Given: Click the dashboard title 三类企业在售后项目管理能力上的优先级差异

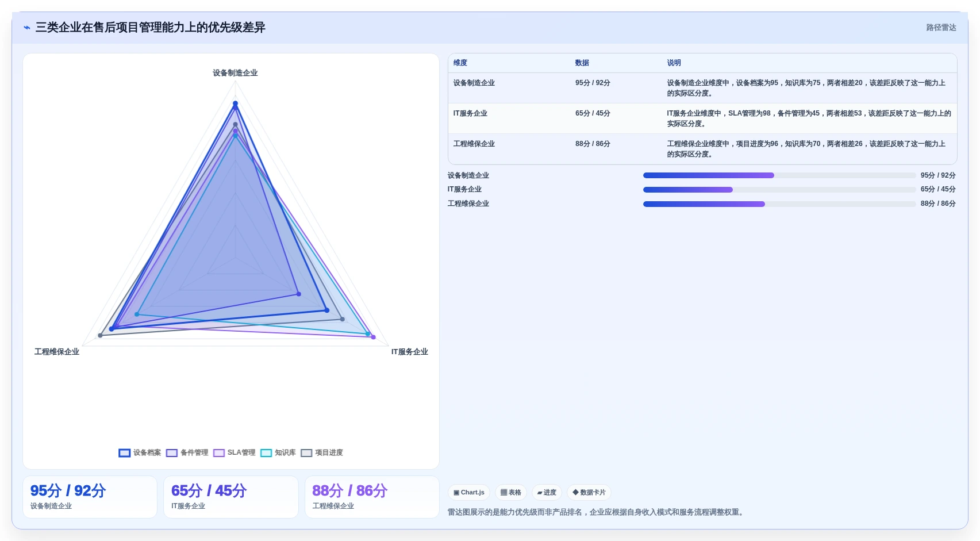Looking at the screenshot, I should click(x=151, y=28).
